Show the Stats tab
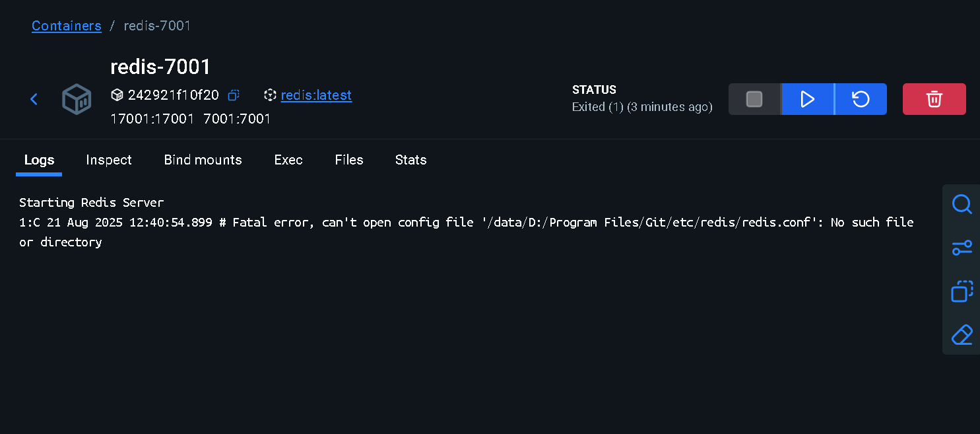This screenshot has height=434, width=980. click(x=411, y=160)
